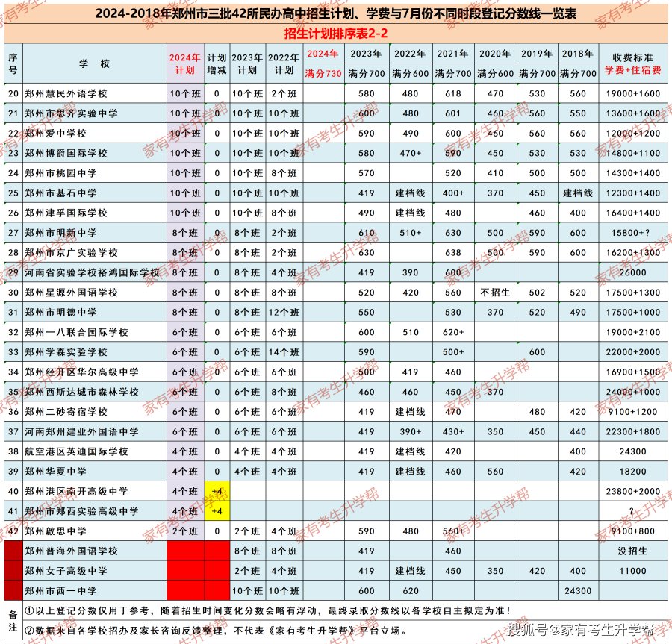The width and height of the screenshot is (672, 644).
Task: Select school name 郑州市京广实验学校
Action: (x=71, y=253)
